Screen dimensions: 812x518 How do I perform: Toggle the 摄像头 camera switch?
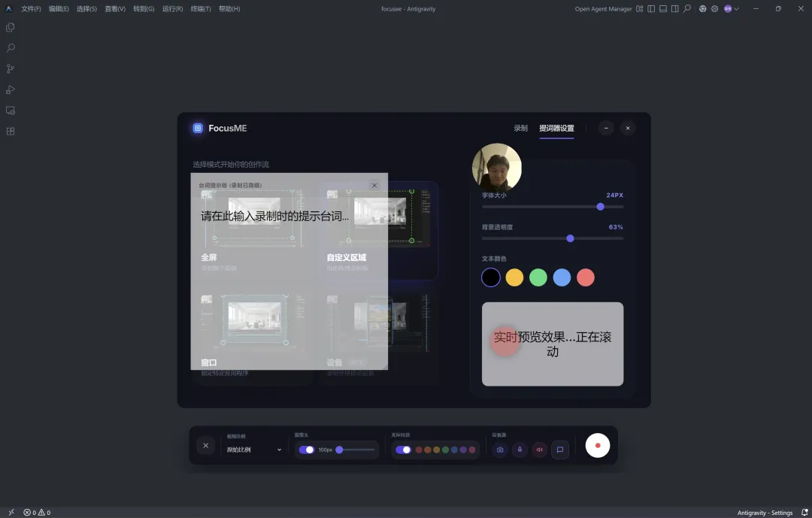click(307, 450)
